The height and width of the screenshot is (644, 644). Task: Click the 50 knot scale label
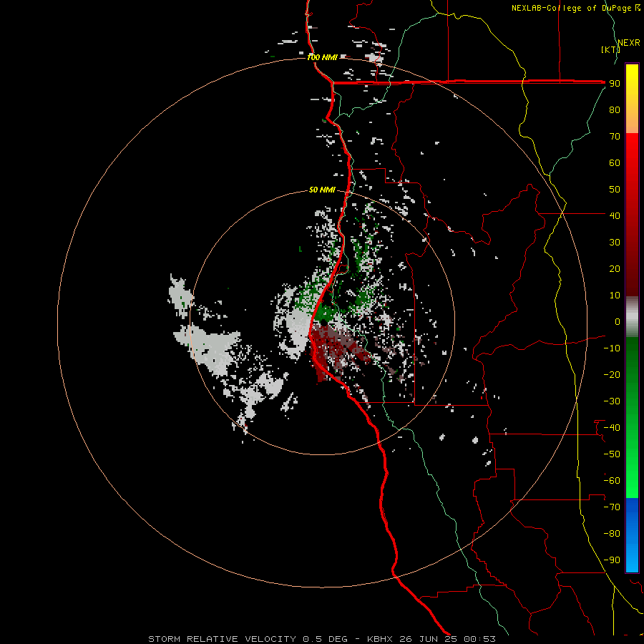click(615, 190)
